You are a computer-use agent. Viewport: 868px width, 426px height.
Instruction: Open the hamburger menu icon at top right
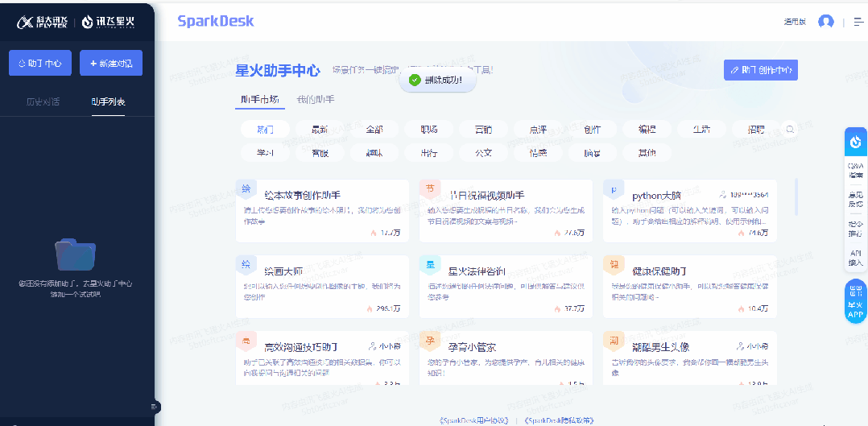click(x=858, y=23)
